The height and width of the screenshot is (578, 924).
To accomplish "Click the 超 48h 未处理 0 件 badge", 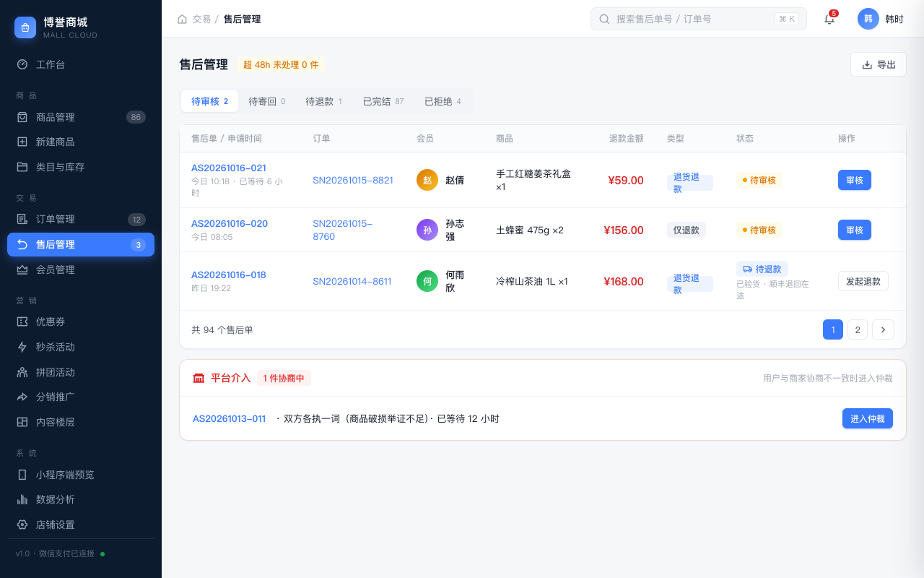I will (281, 64).
